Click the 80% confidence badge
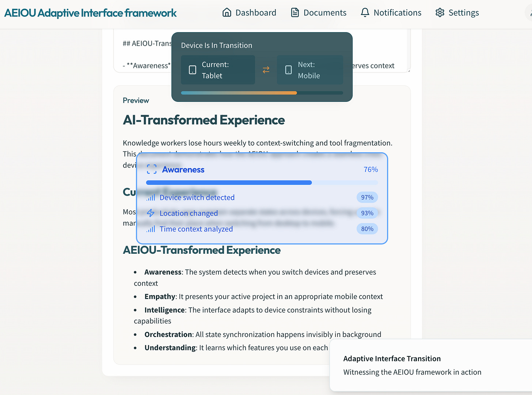The width and height of the screenshot is (532, 395). click(367, 229)
